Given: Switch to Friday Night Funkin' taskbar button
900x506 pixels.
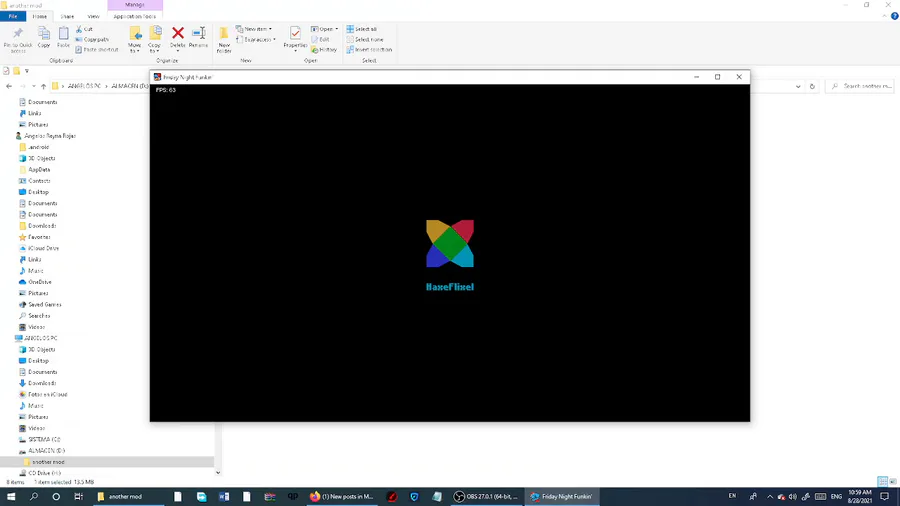Looking at the screenshot, I should [562, 497].
